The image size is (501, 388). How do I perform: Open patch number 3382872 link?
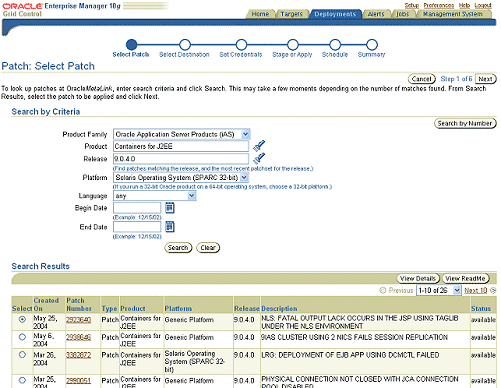[78, 355]
